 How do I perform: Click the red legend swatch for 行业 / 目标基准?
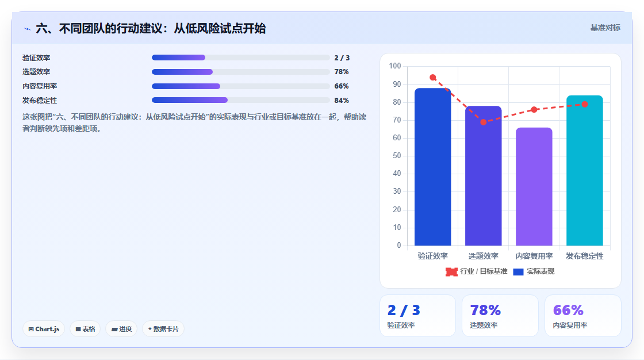coord(451,271)
